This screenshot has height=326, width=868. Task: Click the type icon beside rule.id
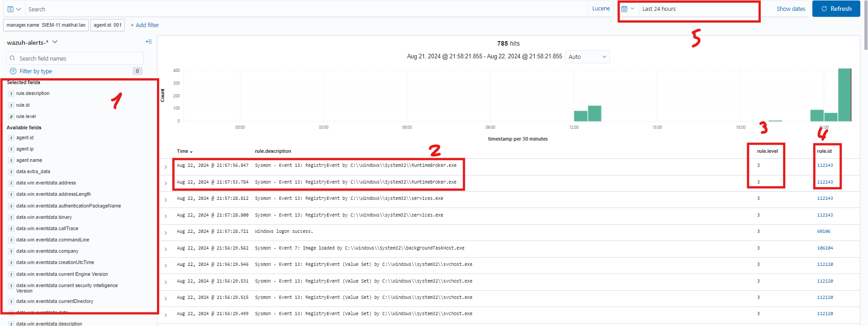coord(11,105)
